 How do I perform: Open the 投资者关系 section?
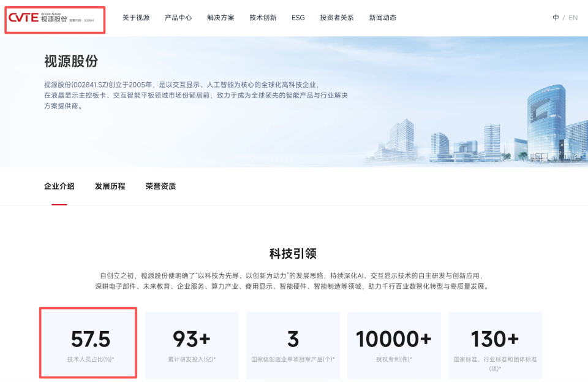[x=338, y=18]
